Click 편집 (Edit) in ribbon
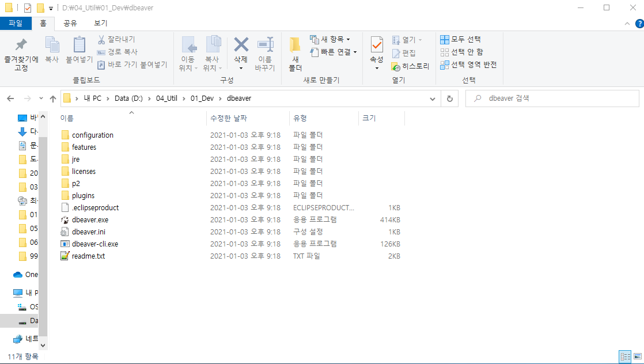 (x=404, y=54)
